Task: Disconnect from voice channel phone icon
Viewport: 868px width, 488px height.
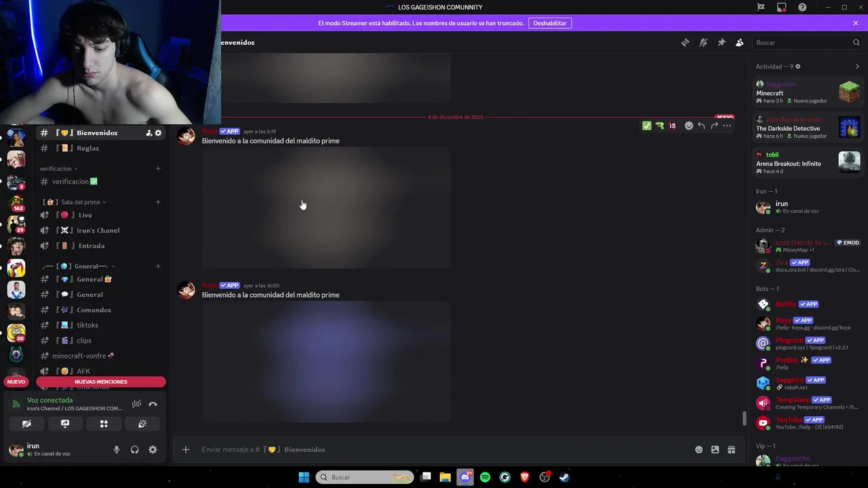Action: (153, 404)
